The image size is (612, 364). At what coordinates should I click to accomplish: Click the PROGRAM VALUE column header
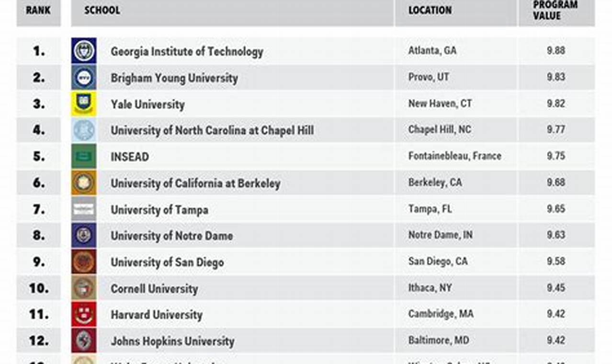[x=555, y=10]
